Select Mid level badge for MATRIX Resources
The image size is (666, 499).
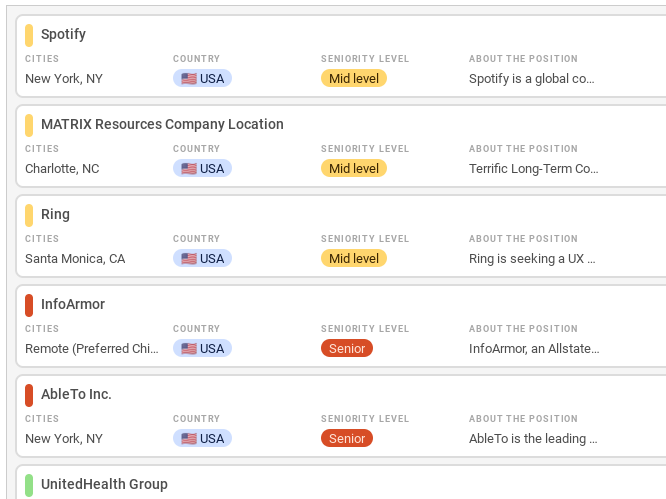[354, 169]
